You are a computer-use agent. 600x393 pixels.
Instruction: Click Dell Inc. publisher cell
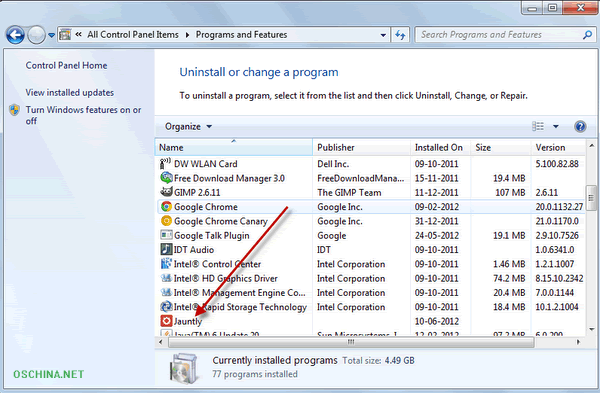click(333, 164)
